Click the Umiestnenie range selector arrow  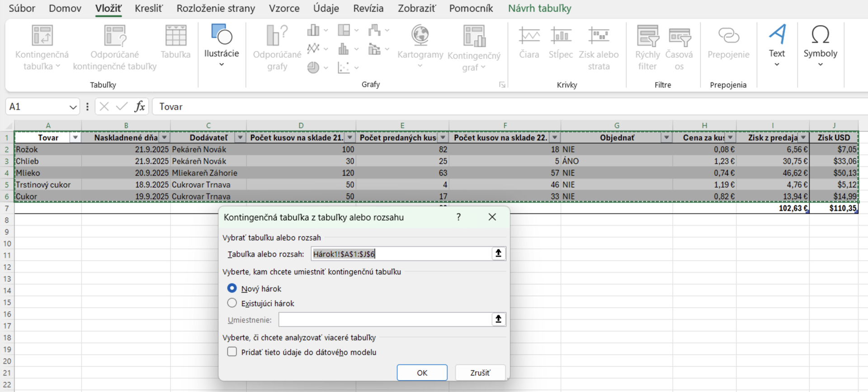[498, 319]
